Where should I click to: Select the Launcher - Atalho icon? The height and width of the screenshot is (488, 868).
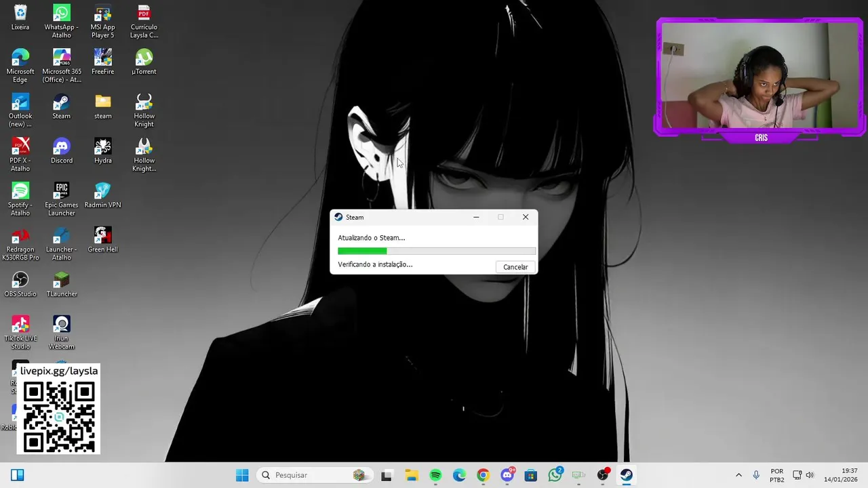pyautogui.click(x=62, y=244)
